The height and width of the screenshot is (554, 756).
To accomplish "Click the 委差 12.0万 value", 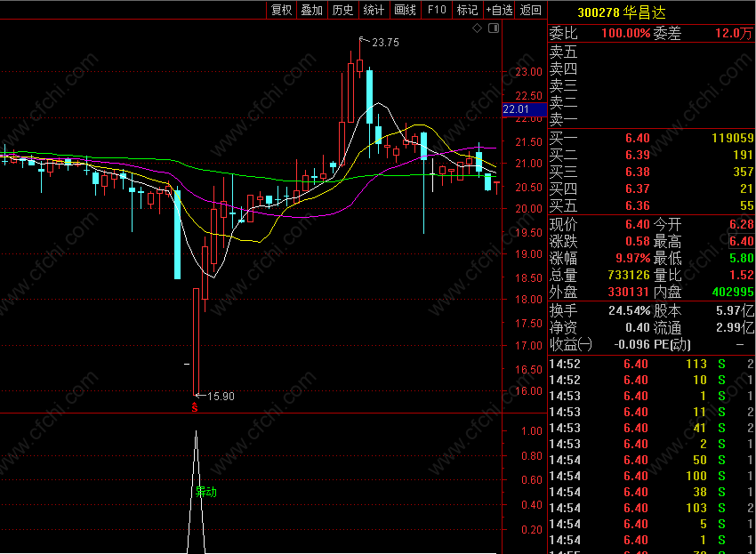I will point(734,33).
